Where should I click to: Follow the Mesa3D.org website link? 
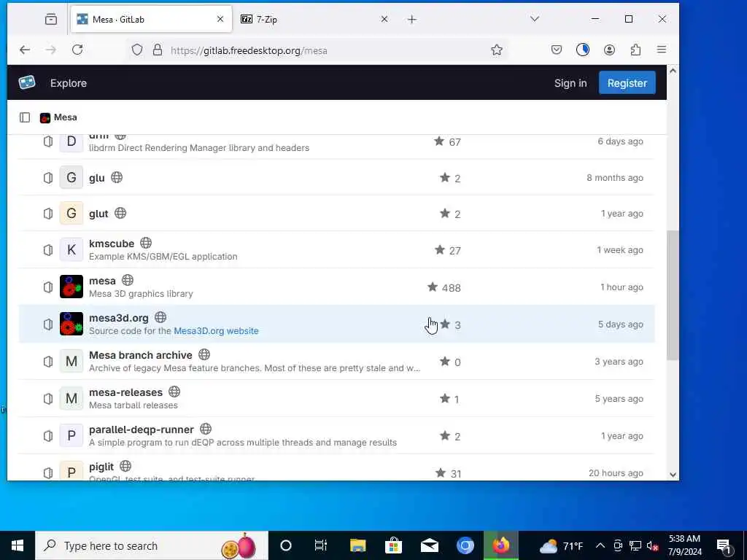216,330
